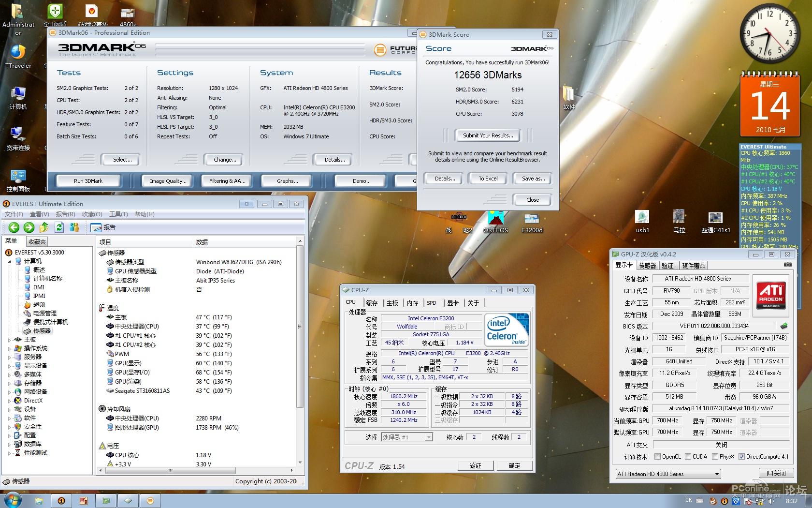The width and height of the screenshot is (812, 508).
Task: Expand 操作系统 tree node
Action: click(9, 348)
